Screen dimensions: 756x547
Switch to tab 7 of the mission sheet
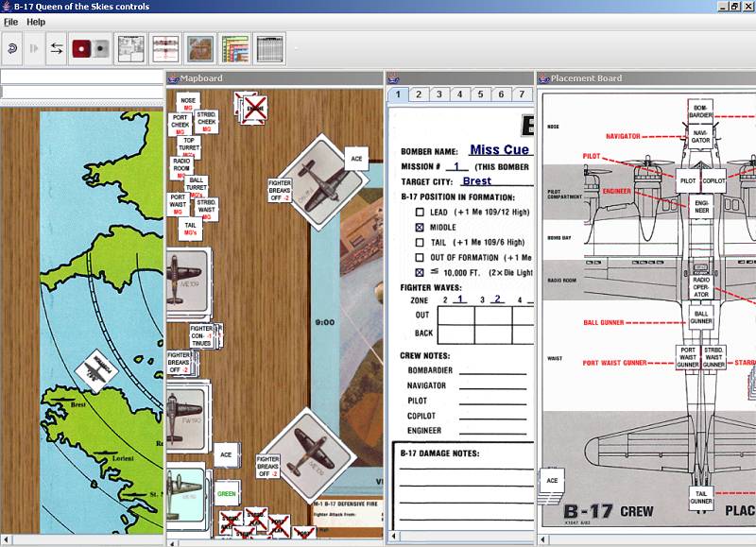pyautogui.click(x=522, y=94)
